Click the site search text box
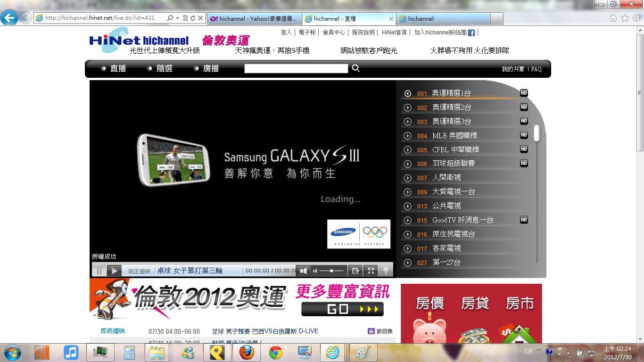 coord(296,68)
